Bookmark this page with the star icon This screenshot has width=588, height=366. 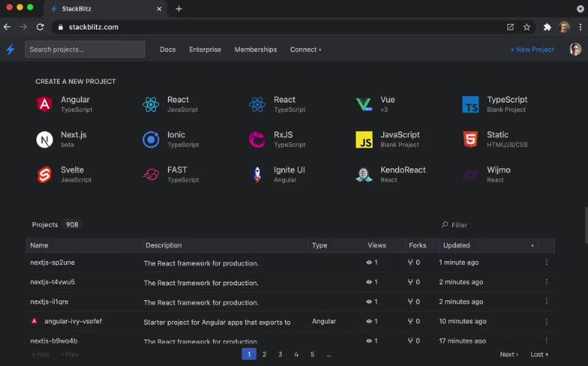[526, 27]
